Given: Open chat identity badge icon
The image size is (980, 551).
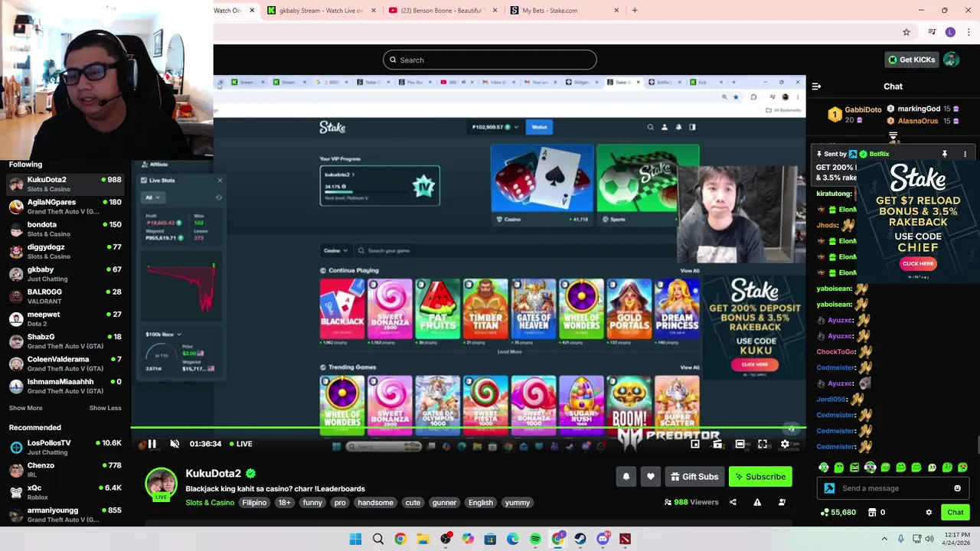Looking at the screenshot, I should [829, 488].
